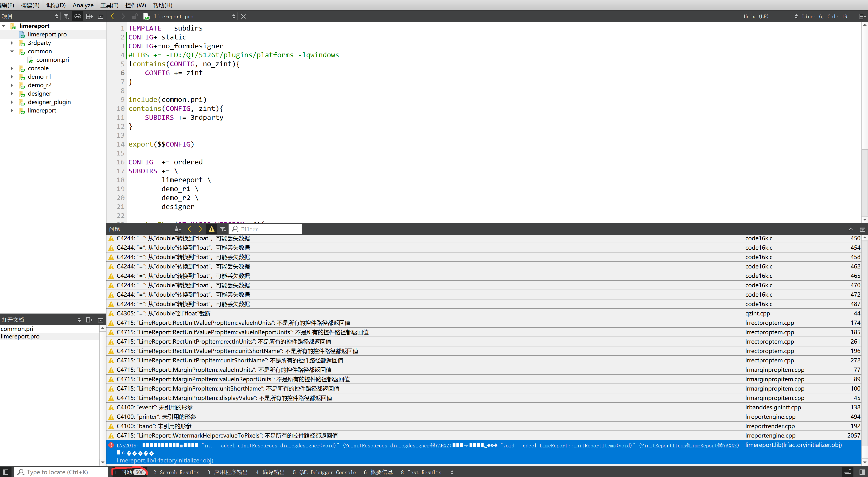Open issues category filter funnel
868x477 pixels.
[x=223, y=229]
